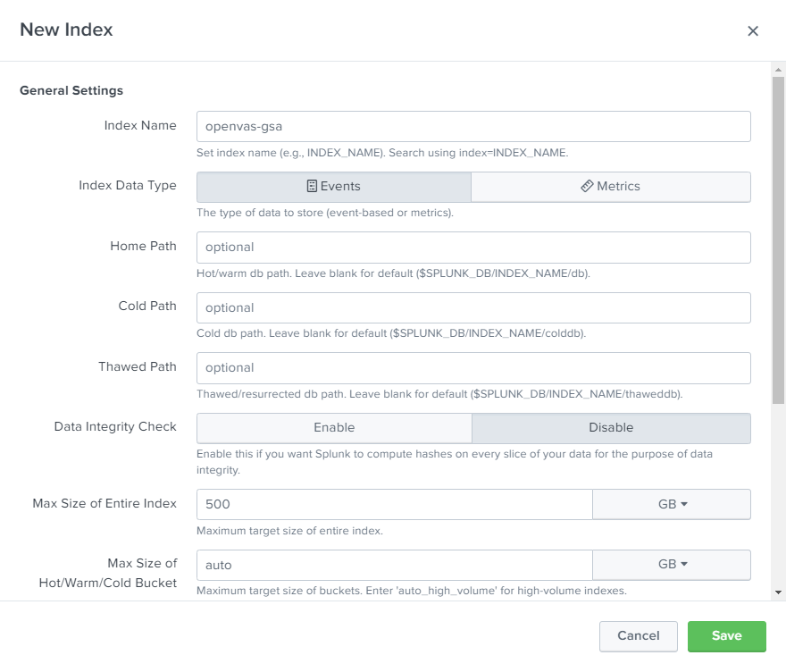Screen dimensions: 786x672
Task: Focus the Cold Path input field
Action: (x=473, y=308)
